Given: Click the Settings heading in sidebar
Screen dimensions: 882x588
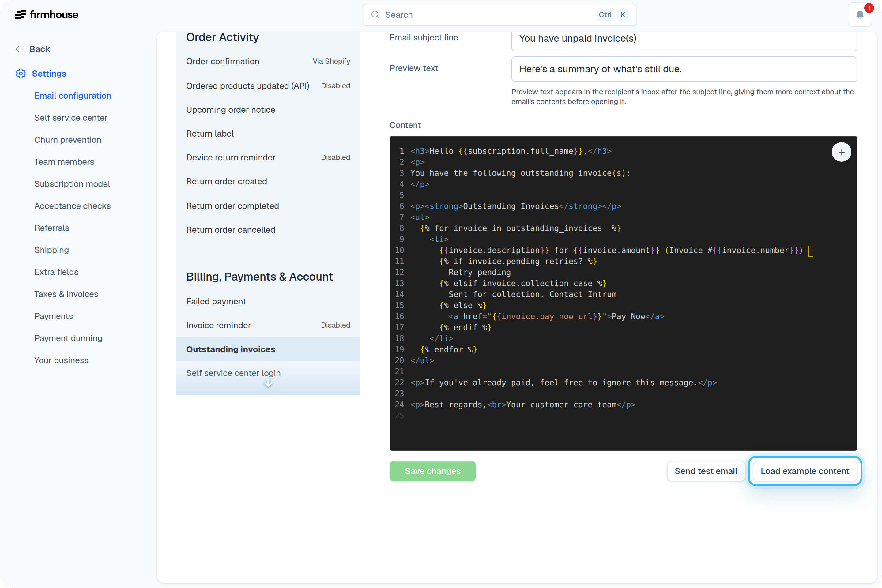Looking at the screenshot, I should point(49,73).
